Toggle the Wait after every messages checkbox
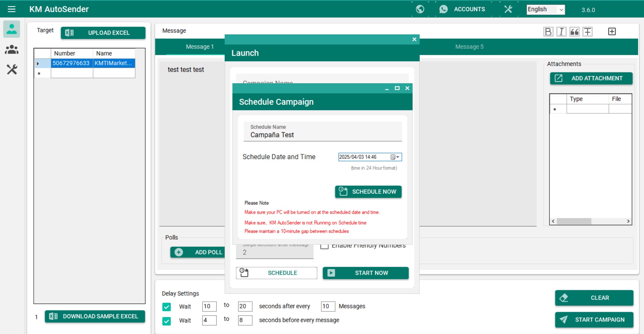Viewport: 644px width, 334px height. point(166,307)
